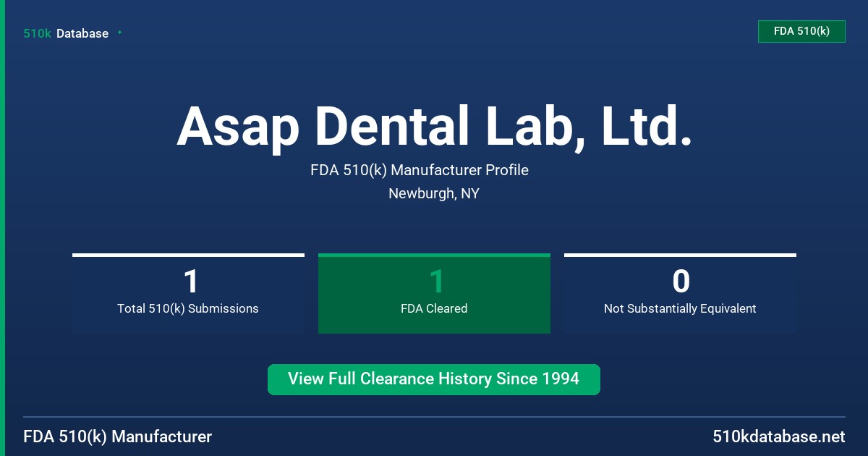Click the FDA 510(k) badge
The image size is (868, 456).
tap(801, 31)
